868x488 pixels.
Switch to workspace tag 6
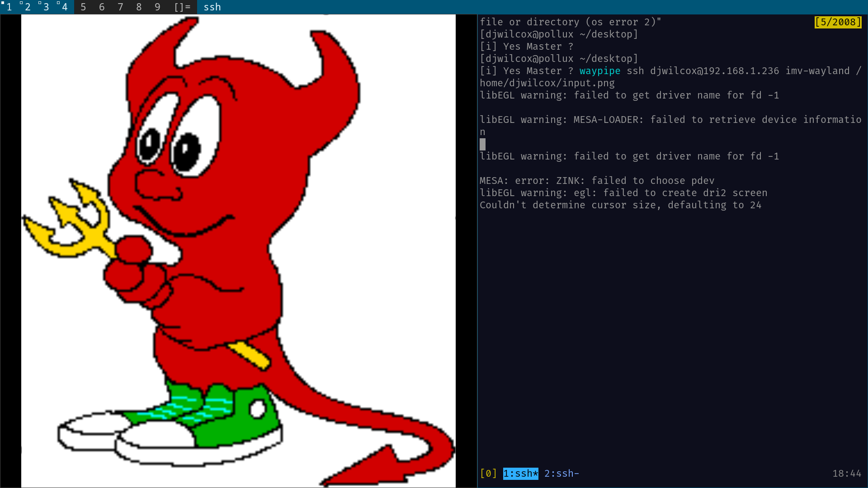click(x=102, y=7)
